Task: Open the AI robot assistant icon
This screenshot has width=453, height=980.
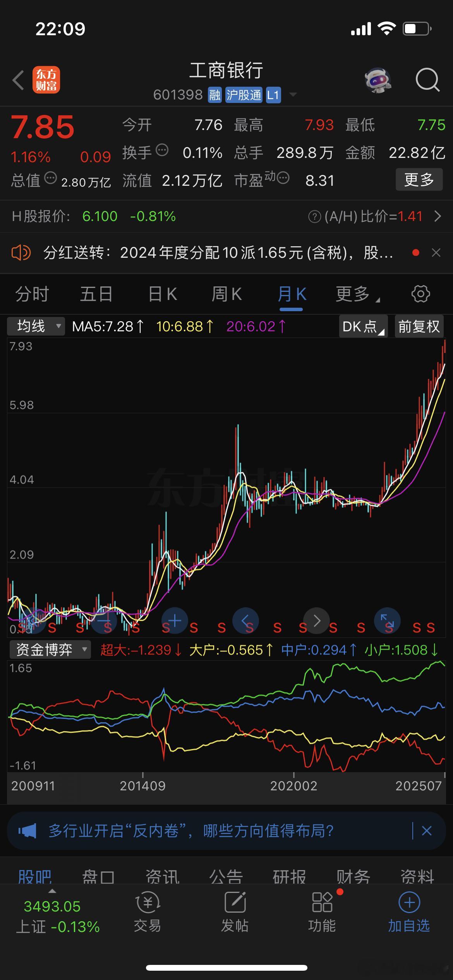Action: 378,81
